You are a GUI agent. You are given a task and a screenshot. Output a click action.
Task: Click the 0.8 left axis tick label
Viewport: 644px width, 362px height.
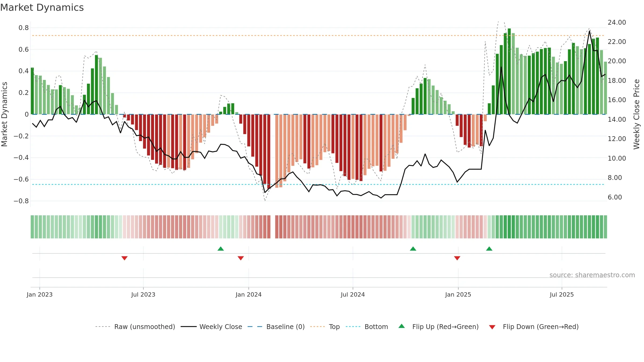coord(24,28)
